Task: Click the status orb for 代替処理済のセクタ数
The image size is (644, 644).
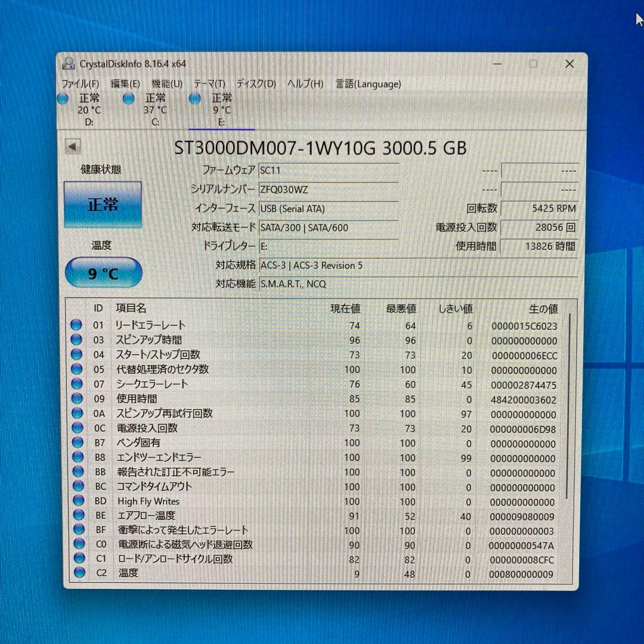Action: tap(76, 369)
